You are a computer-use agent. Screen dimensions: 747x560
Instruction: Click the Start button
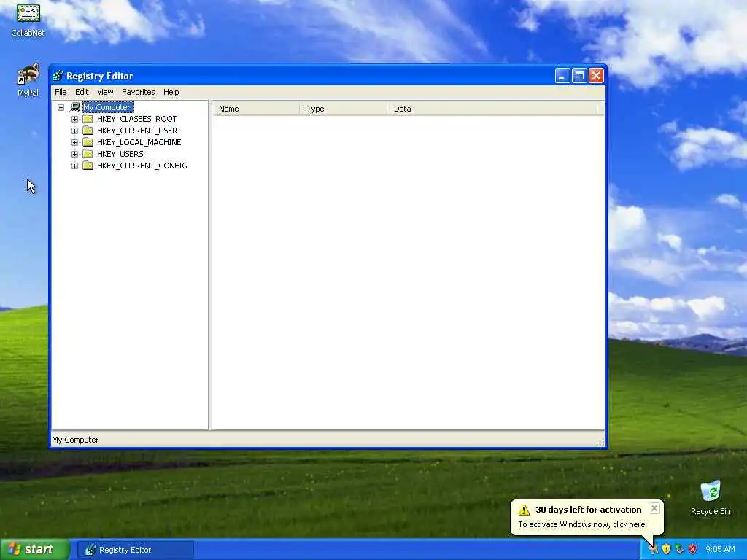pyautogui.click(x=34, y=550)
